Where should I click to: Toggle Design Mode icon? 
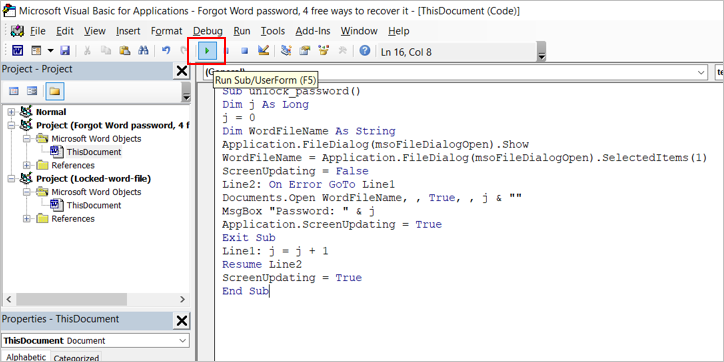263,51
